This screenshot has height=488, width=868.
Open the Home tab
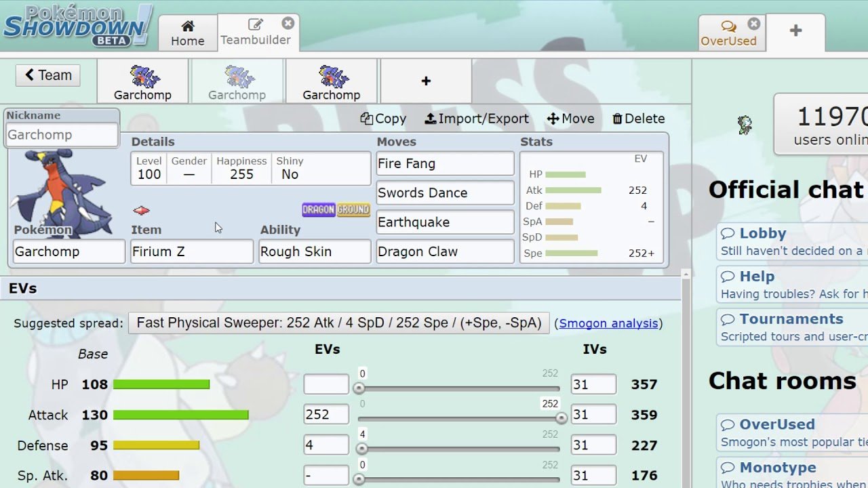pos(188,33)
